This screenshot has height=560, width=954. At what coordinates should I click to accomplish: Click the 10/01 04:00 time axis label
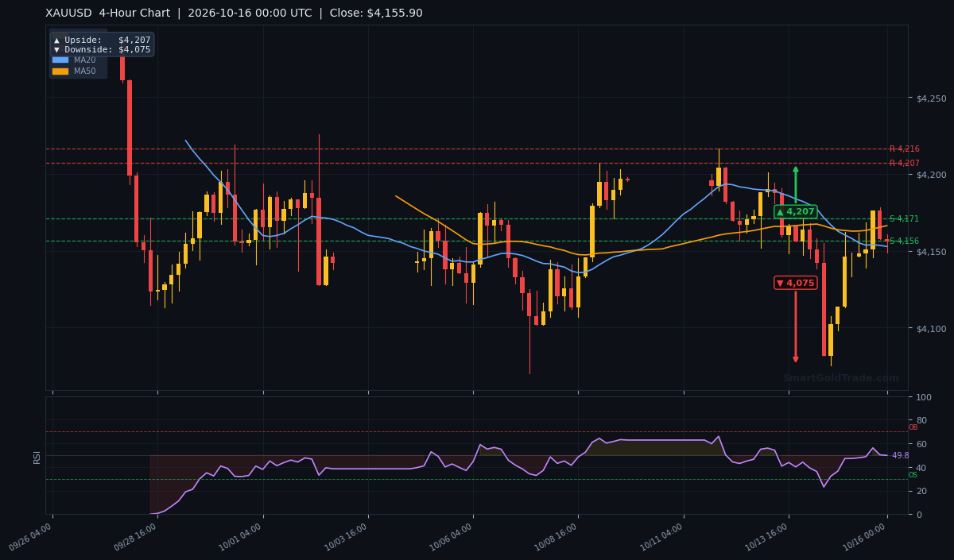coord(242,537)
